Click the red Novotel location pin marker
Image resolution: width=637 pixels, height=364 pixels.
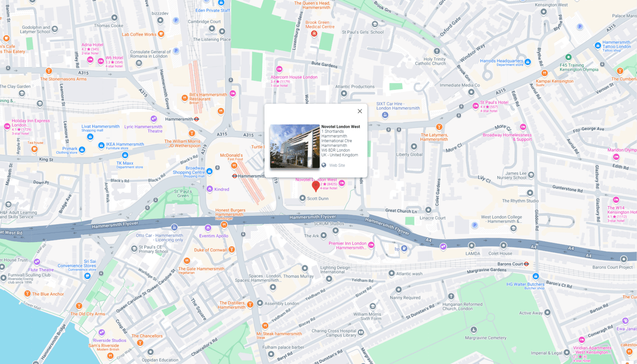click(316, 186)
